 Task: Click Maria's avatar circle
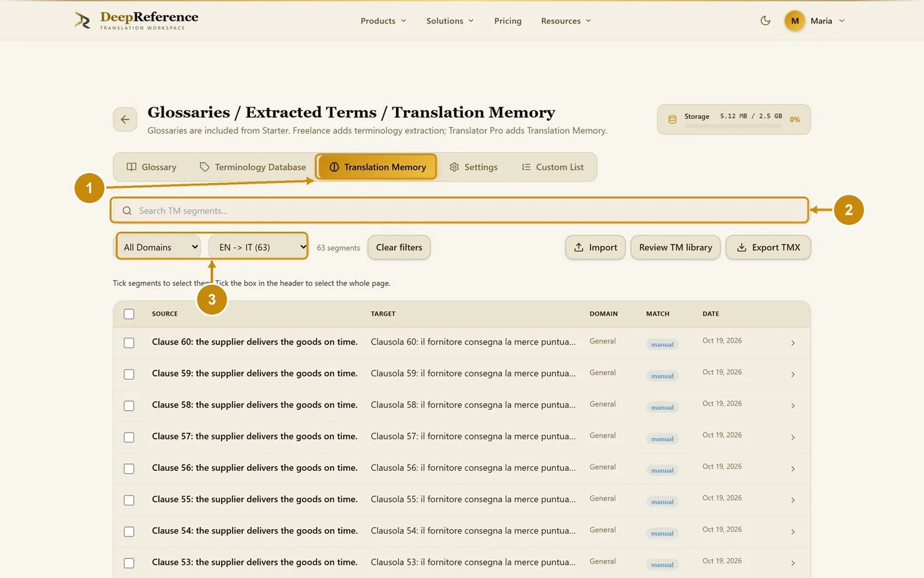(795, 20)
